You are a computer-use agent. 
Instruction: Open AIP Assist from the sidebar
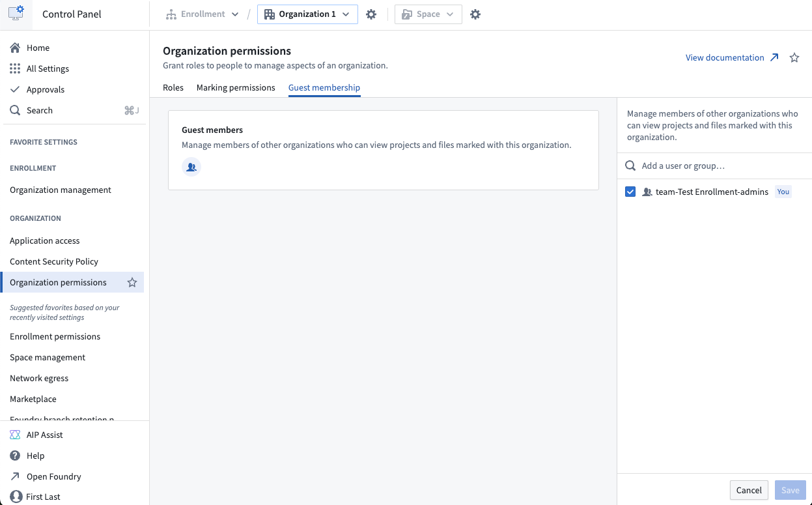coord(44,435)
